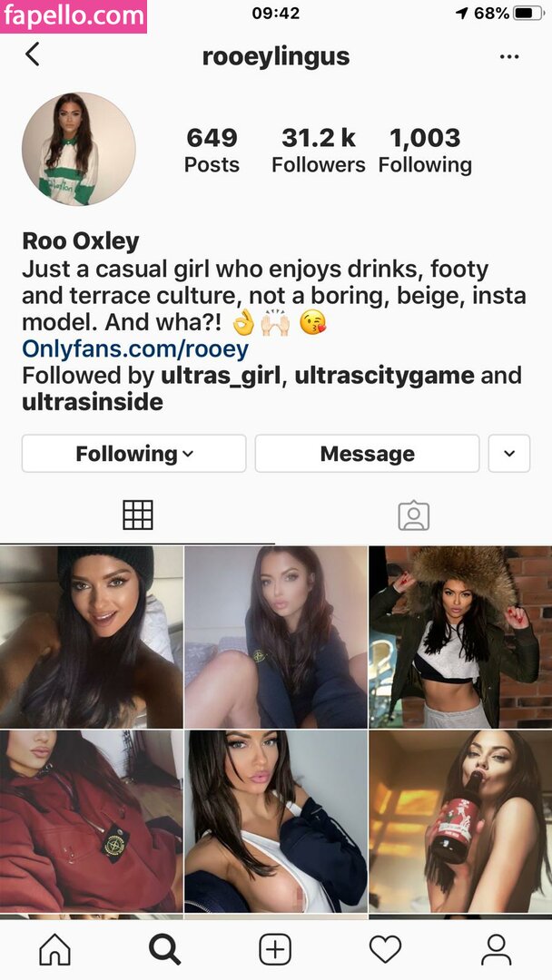View the 31.2 k Followers list
This screenshot has height=980, width=552.
click(318, 151)
